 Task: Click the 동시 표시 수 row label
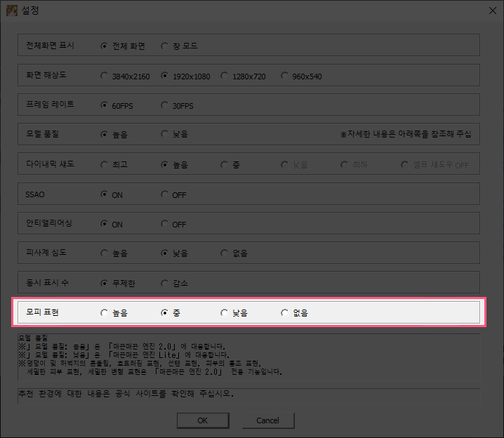pos(47,282)
